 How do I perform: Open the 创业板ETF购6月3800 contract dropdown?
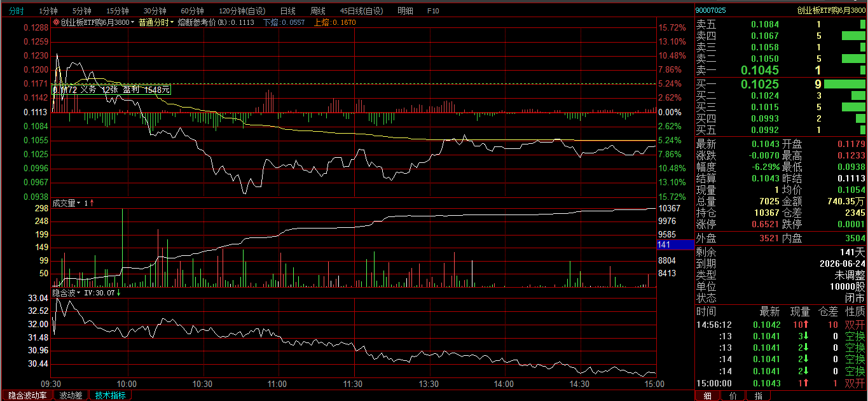click(x=97, y=22)
